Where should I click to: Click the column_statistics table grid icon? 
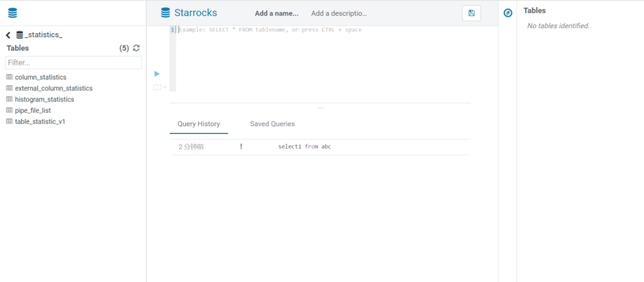tap(9, 77)
